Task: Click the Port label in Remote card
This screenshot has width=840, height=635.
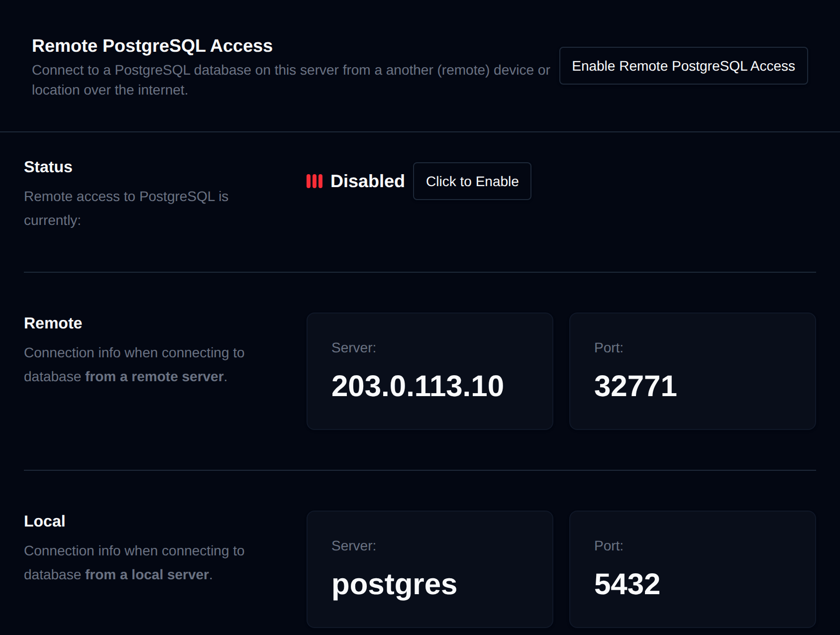Action: pos(609,348)
